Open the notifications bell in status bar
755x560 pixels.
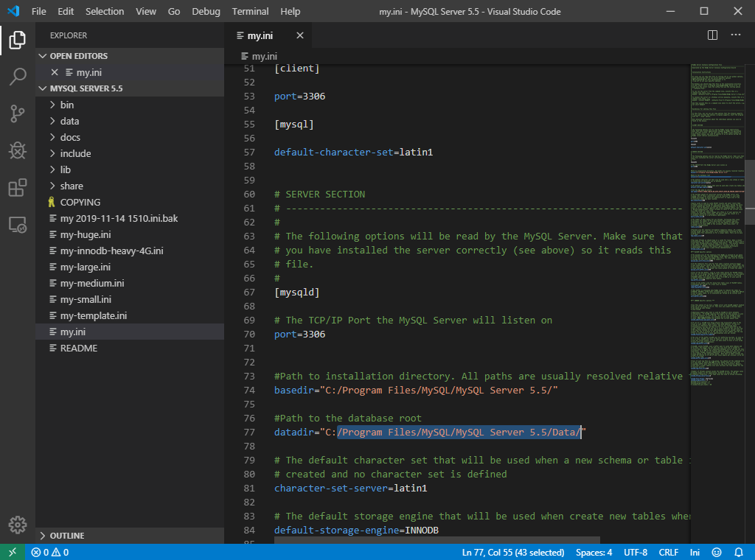(739, 552)
